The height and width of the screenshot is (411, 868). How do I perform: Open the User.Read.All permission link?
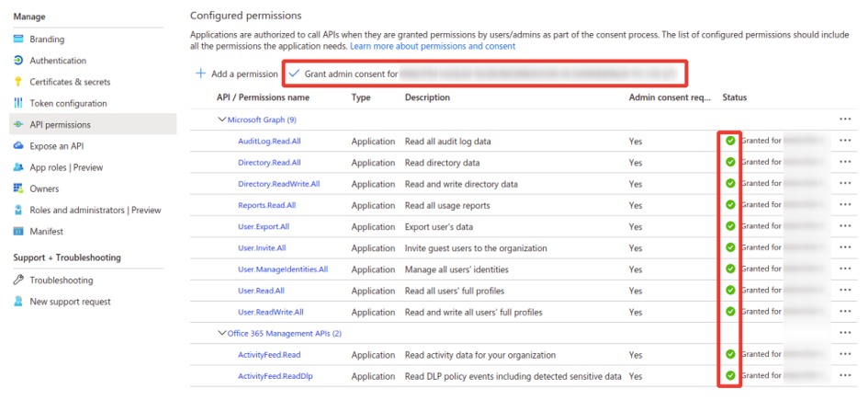click(261, 291)
